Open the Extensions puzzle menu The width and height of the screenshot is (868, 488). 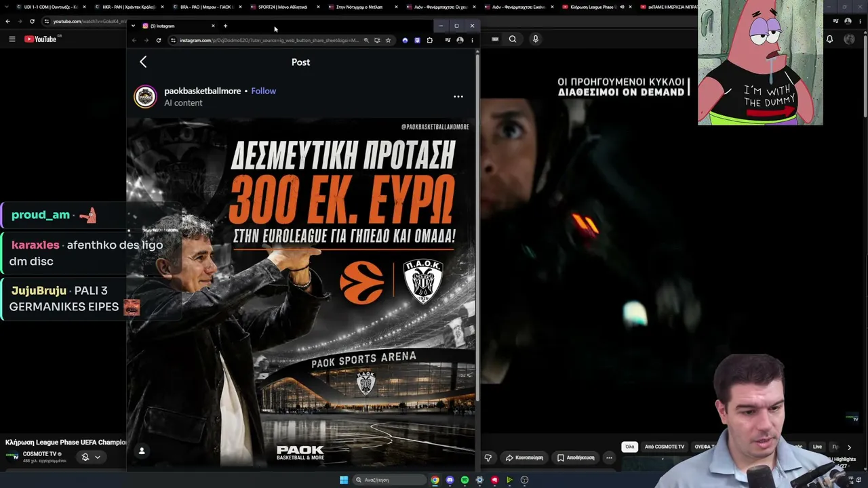(429, 40)
